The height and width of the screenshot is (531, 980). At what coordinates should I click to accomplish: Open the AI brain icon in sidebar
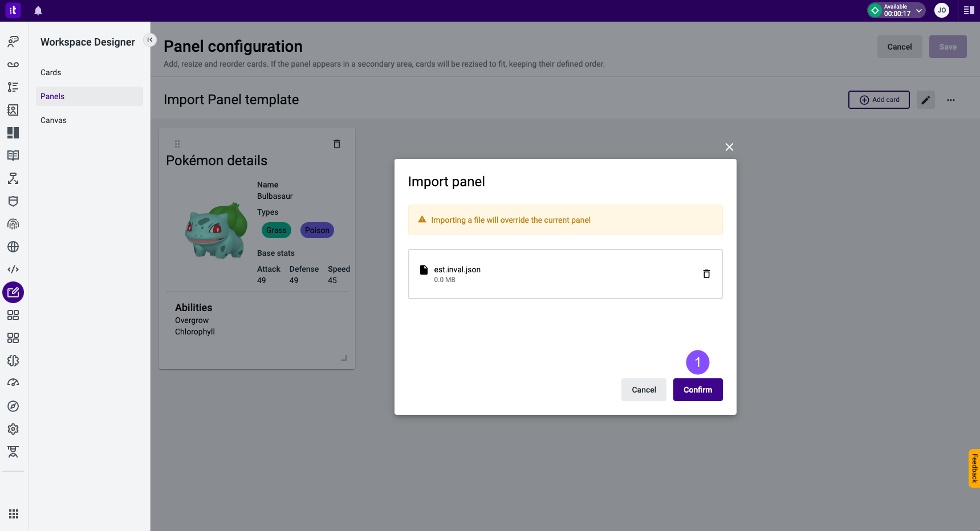click(13, 361)
